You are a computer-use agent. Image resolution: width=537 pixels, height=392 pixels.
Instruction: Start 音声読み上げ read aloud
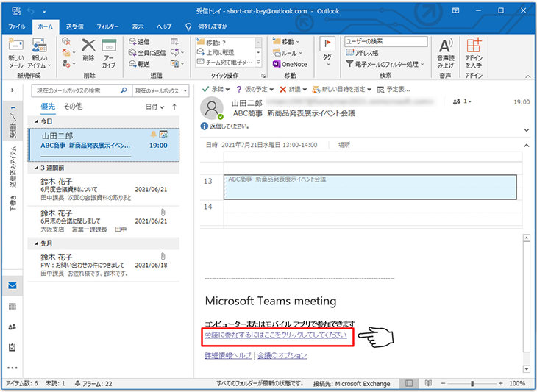pyautogui.click(x=445, y=54)
